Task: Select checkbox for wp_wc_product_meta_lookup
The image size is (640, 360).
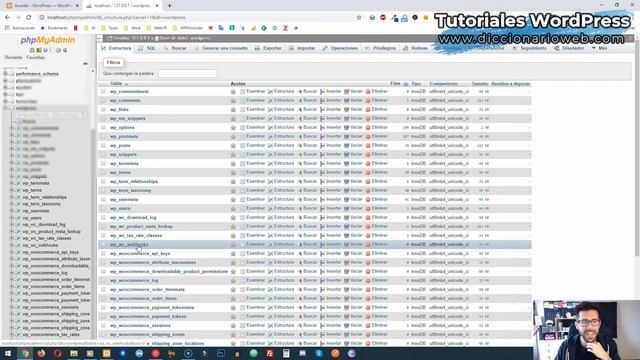Action: tap(103, 227)
